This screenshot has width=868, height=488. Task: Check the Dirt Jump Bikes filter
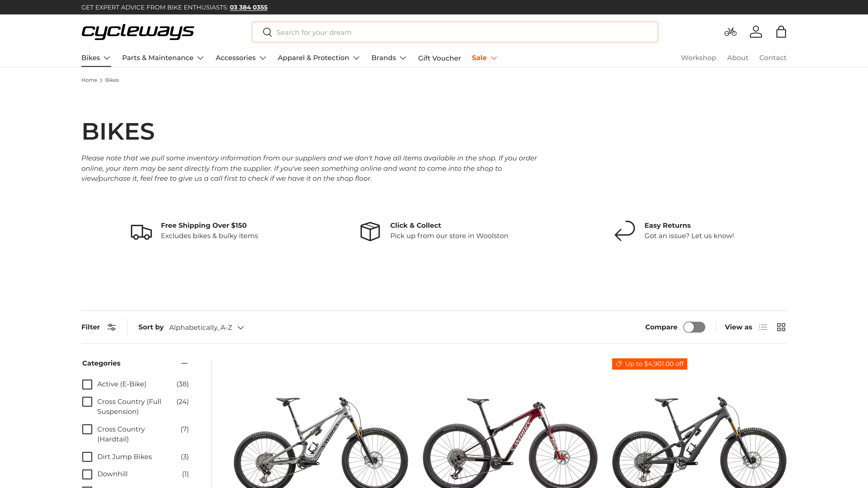tap(87, 457)
